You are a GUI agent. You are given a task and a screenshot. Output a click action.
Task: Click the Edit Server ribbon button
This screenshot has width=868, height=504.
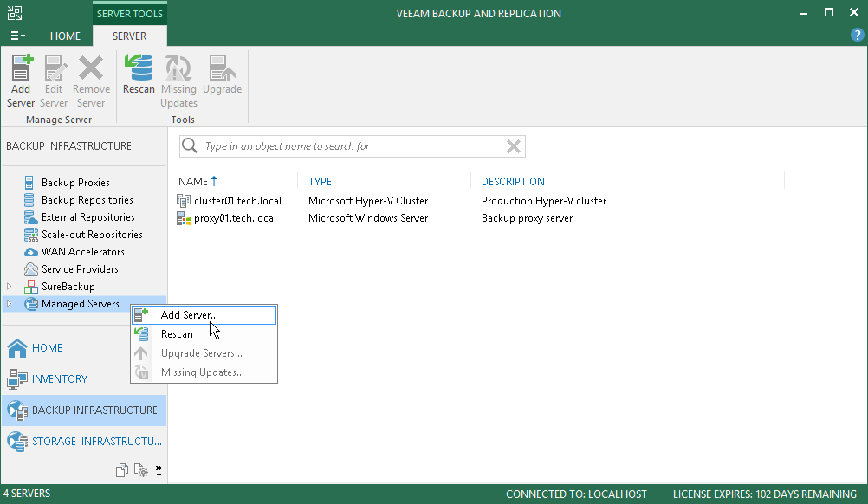click(54, 81)
